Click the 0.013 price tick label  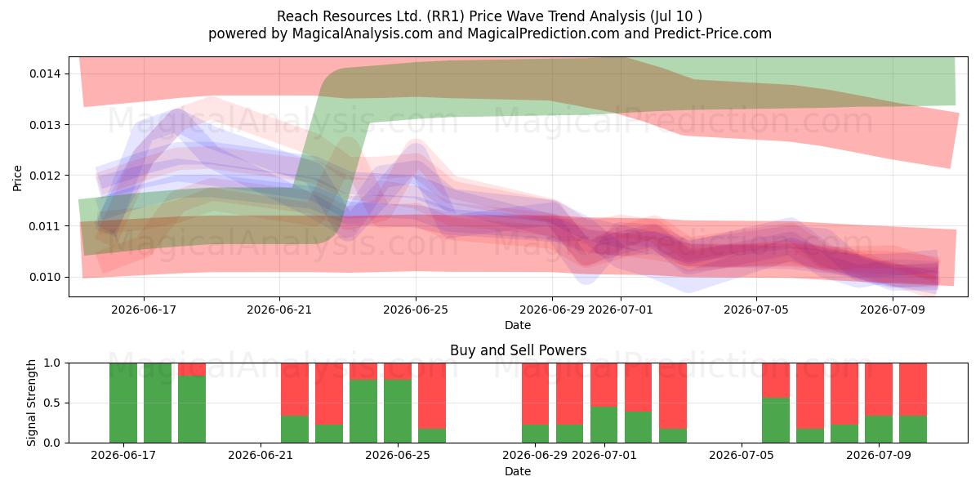point(46,124)
